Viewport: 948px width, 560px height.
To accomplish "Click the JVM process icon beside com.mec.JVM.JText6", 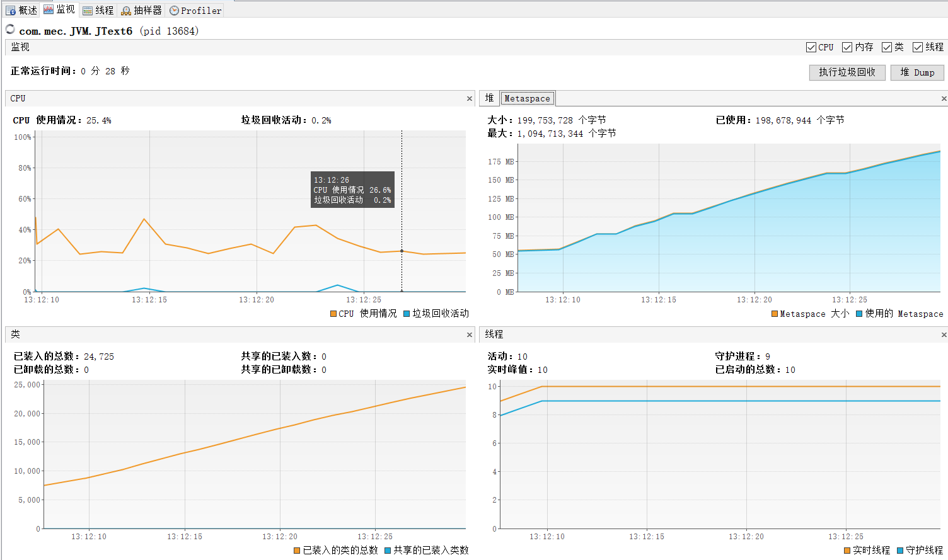I will point(9,28).
